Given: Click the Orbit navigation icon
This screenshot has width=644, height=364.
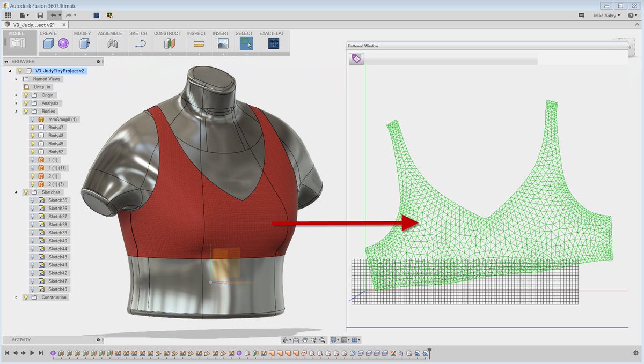Looking at the screenshot, I should click(x=285, y=340).
